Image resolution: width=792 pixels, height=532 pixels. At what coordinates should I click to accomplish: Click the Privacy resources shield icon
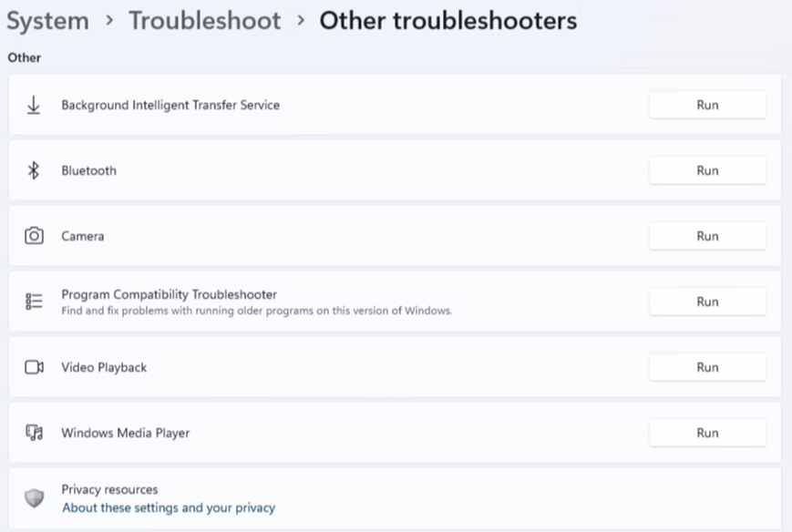point(34,497)
